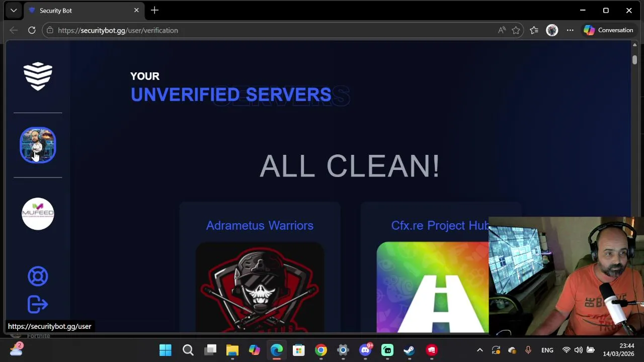Screen dimensions: 644x362
Task: Click the UNVERIFIED SERVERS heading
Action: (231, 95)
